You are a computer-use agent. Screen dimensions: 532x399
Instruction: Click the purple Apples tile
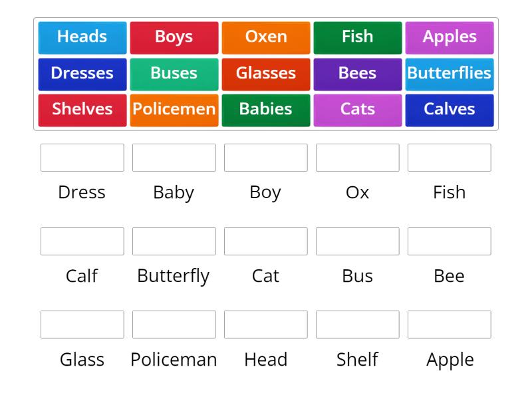point(449,37)
